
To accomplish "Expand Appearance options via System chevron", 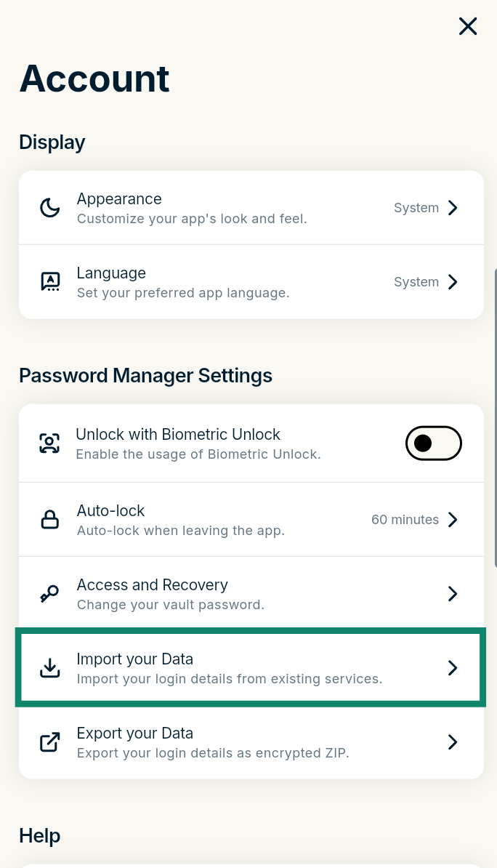I will [x=453, y=208].
